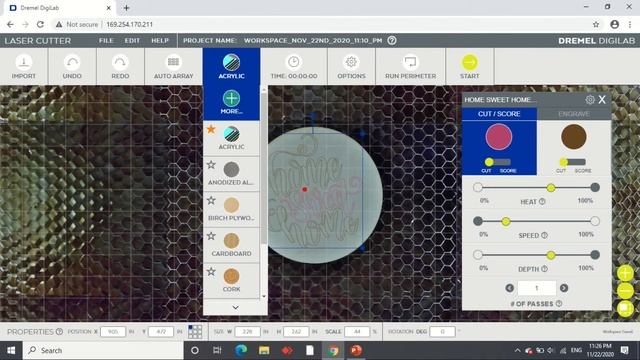Viewport: 640px width, 360px height.
Task: Click the Speed slider handle
Action: (506, 222)
